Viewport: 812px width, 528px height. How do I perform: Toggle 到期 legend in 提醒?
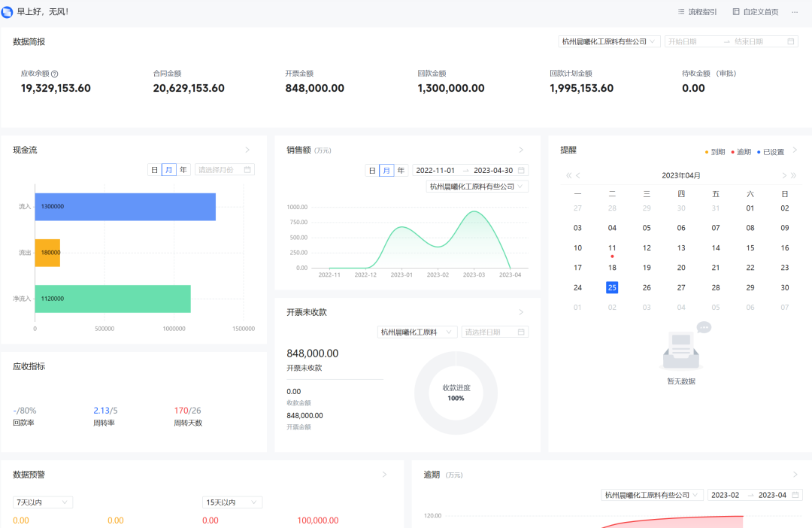[x=715, y=152]
